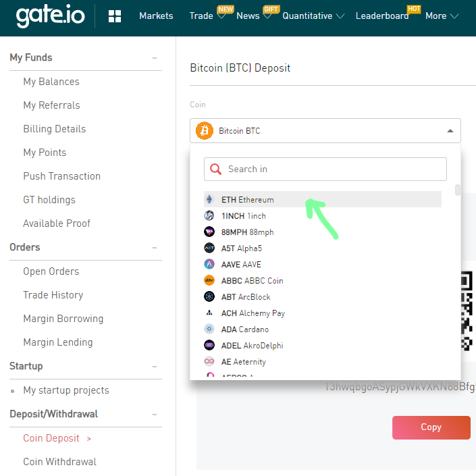Open My Points page

point(45,153)
